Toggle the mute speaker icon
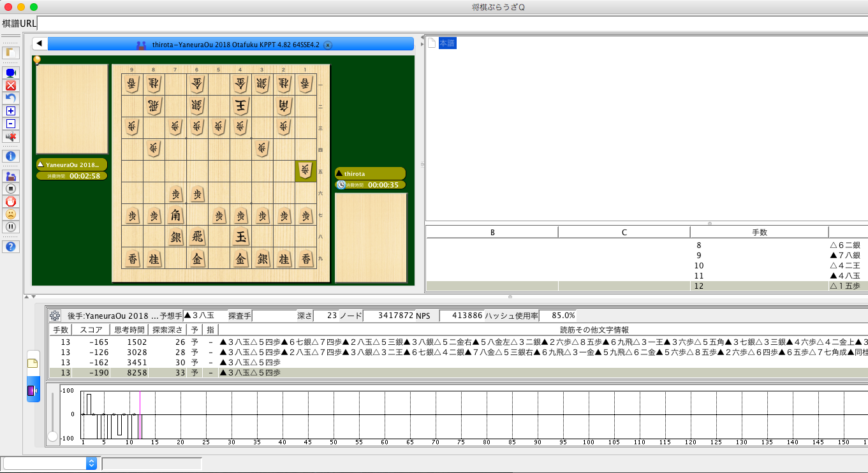868x473 pixels. 11,136
